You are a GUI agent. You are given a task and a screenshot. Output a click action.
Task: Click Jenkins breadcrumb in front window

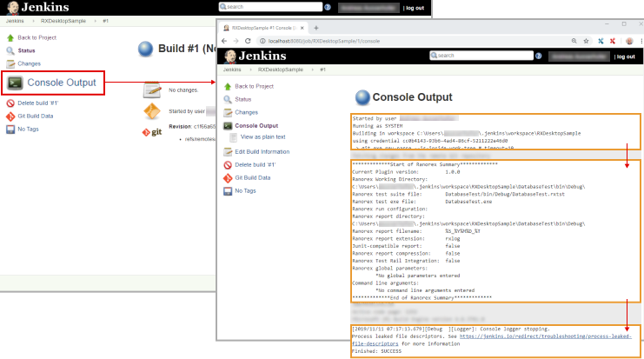(x=232, y=70)
